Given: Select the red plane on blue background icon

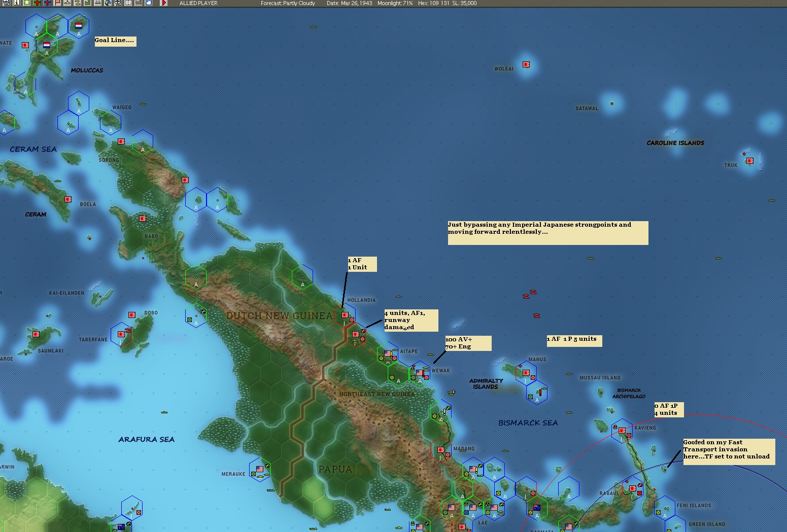Looking at the screenshot, I should click(47, 3).
